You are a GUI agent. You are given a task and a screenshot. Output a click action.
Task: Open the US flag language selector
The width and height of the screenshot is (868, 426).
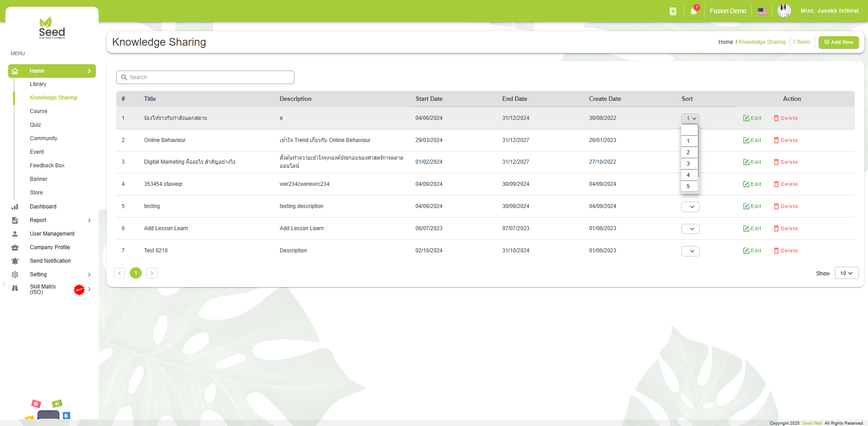point(762,11)
